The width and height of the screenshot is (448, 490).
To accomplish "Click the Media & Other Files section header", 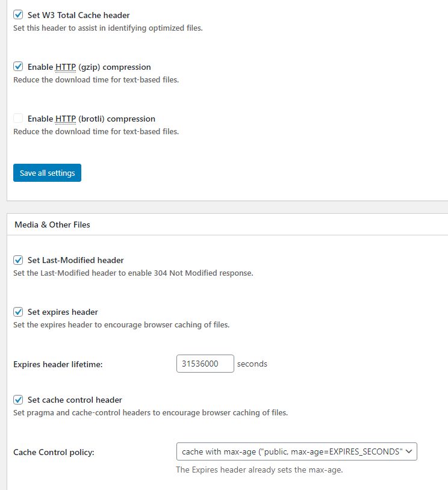I will [52, 225].
